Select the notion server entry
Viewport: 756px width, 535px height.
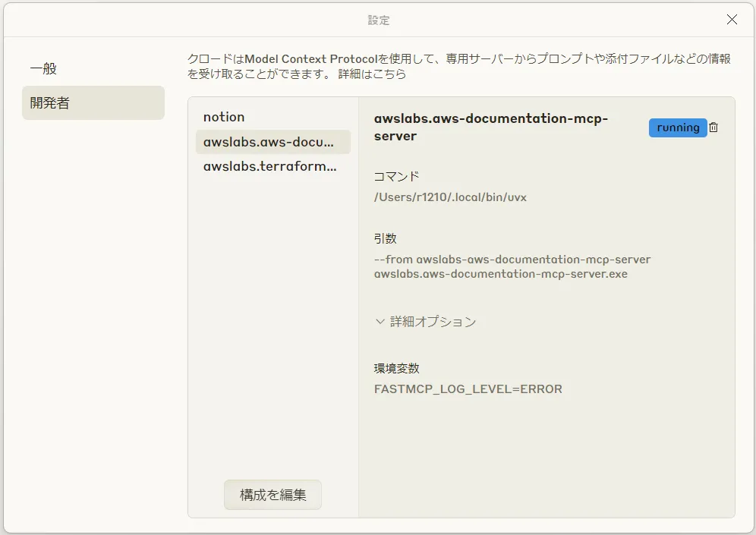point(273,117)
